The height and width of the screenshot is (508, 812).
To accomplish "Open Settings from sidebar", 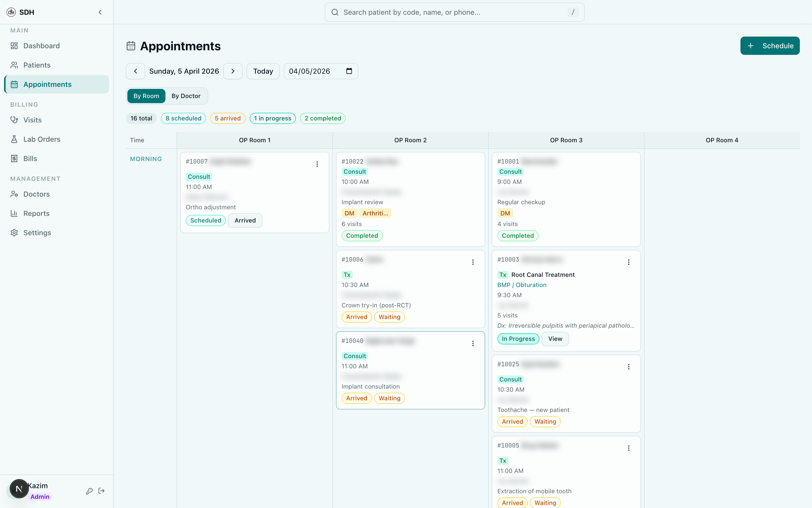I will [56, 233].
